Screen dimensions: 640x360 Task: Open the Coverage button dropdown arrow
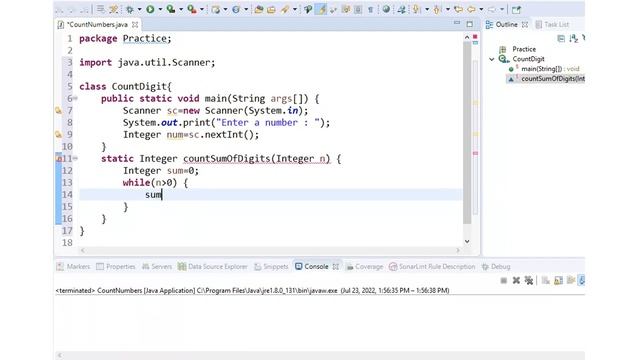(181, 9)
